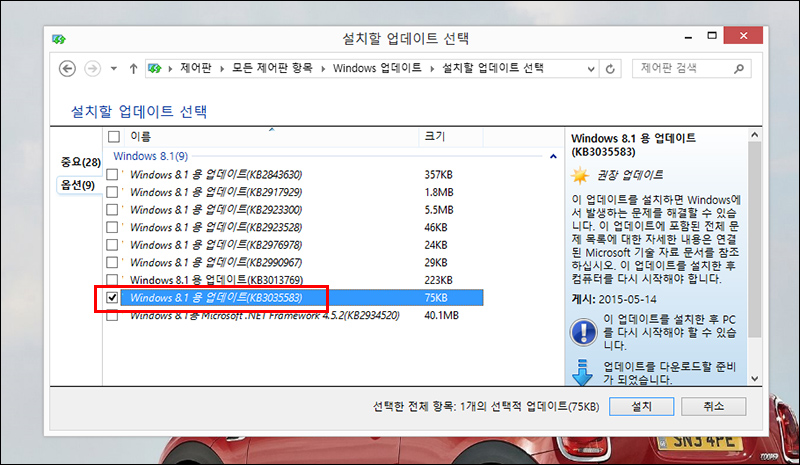Expand breadcrumb arrow after 모든 제어판 항목
The width and height of the screenshot is (800, 465).
coord(323,69)
